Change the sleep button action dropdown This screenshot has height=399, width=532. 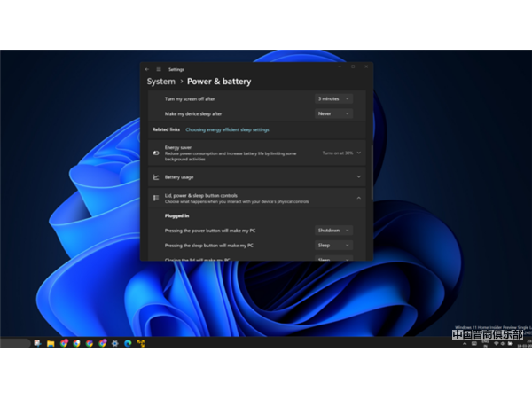point(333,245)
